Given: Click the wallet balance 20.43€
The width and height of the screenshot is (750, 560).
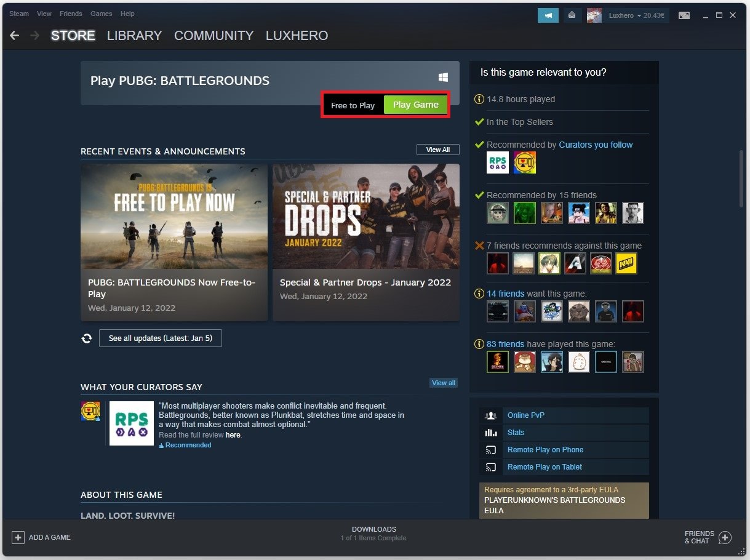Looking at the screenshot, I should coord(654,15).
